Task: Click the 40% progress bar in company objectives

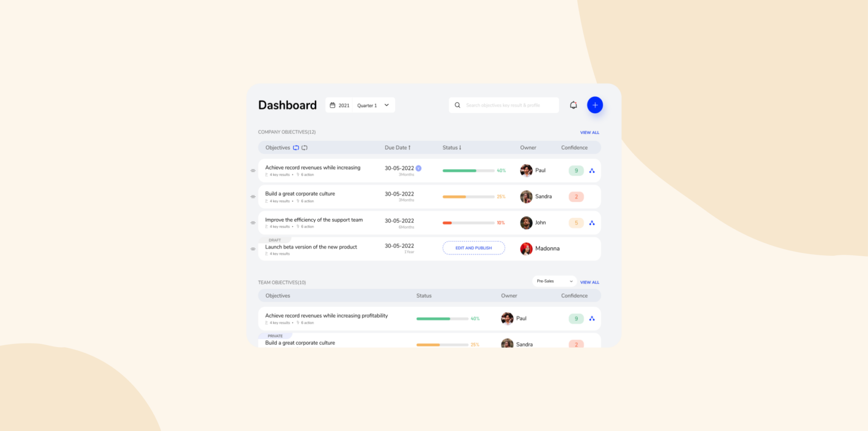Action: [468, 171]
